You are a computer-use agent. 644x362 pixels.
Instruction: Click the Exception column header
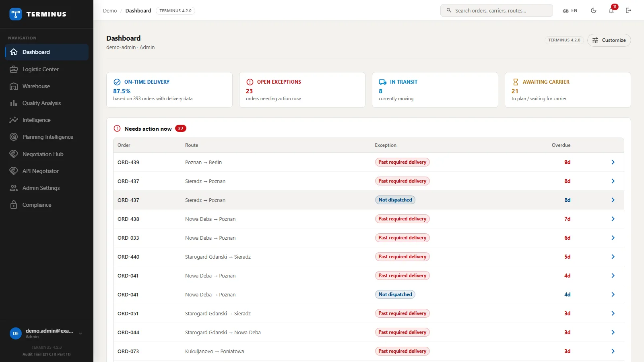(386, 145)
